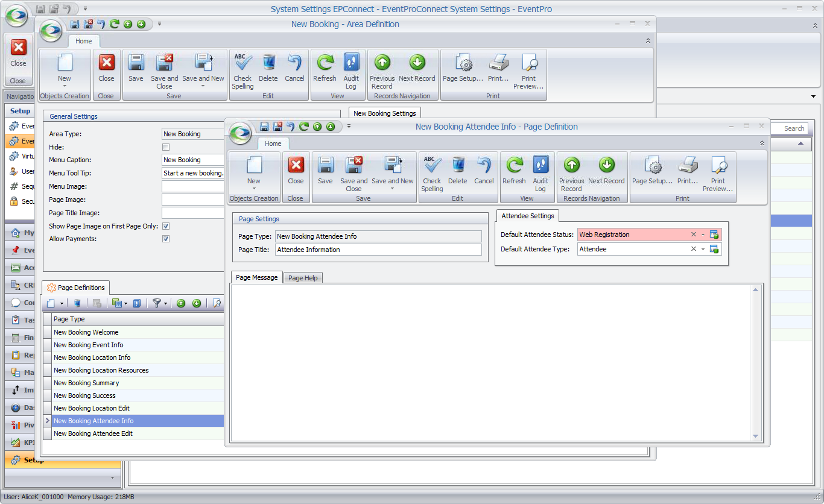Click the Page Message scrollbar down arrow
This screenshot has height=504, width=824.
click(756, 436)
